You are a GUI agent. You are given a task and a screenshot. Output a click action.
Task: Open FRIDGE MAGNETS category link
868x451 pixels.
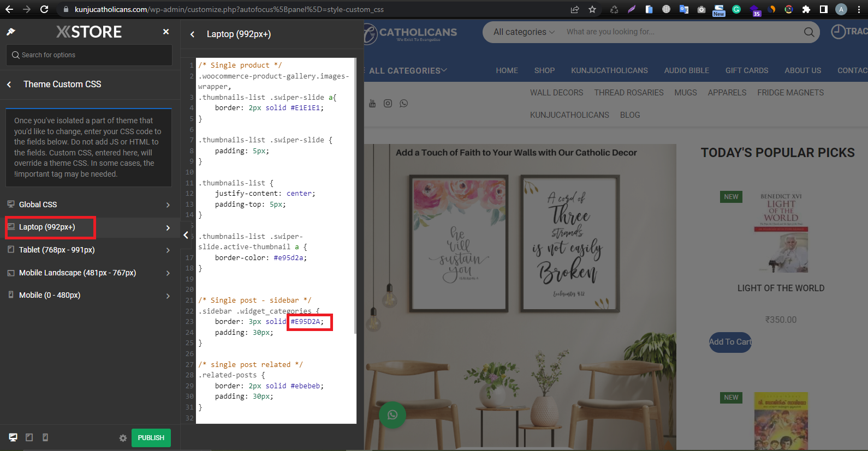tap(790, 93)
